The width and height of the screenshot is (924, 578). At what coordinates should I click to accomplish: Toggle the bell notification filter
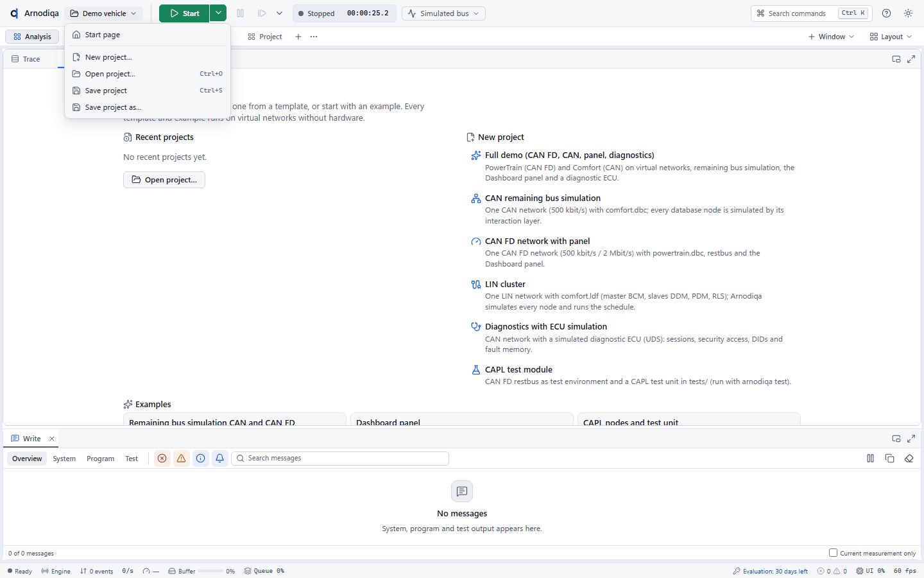coord(220,459)
